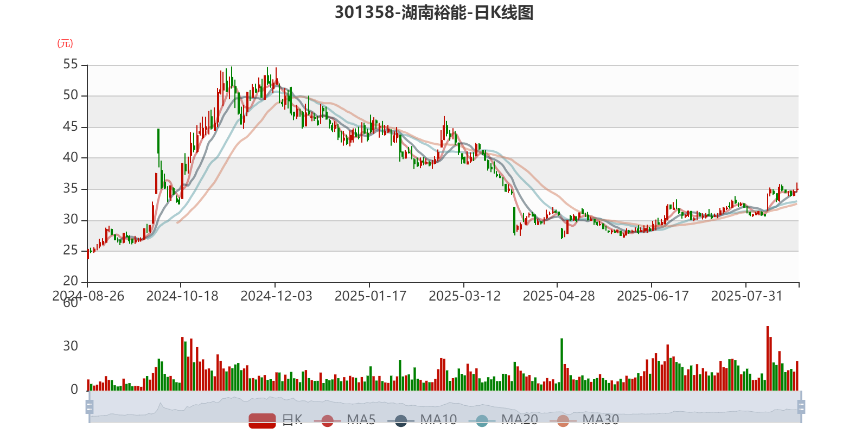Click the x-axis date label 2025-07-31
The width and height of the screenshot is (868, 434).
[747, 296]
